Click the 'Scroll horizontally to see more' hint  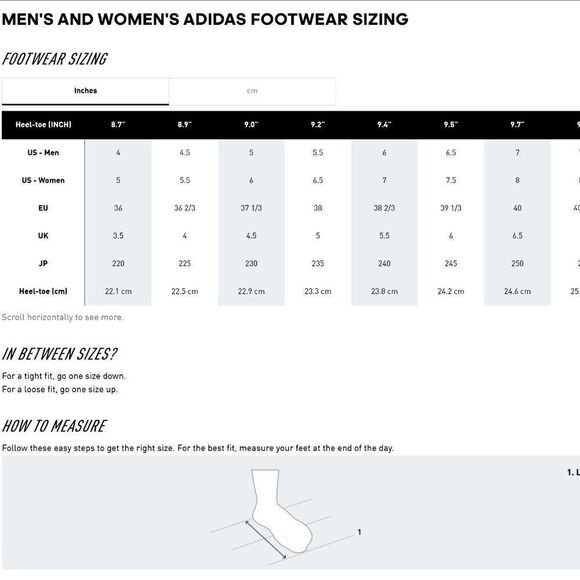click(x=63, y=317)
